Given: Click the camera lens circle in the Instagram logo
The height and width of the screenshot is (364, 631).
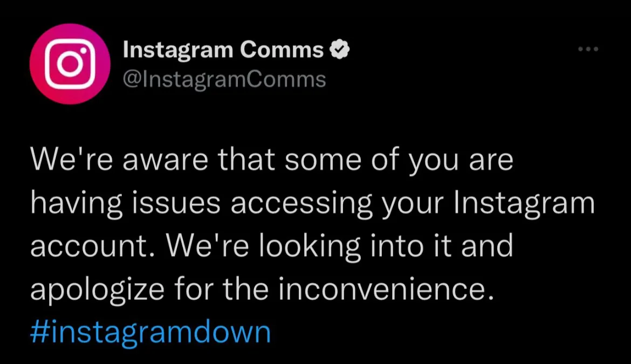Looking at the screenshot, I should [x=70, y=64].
